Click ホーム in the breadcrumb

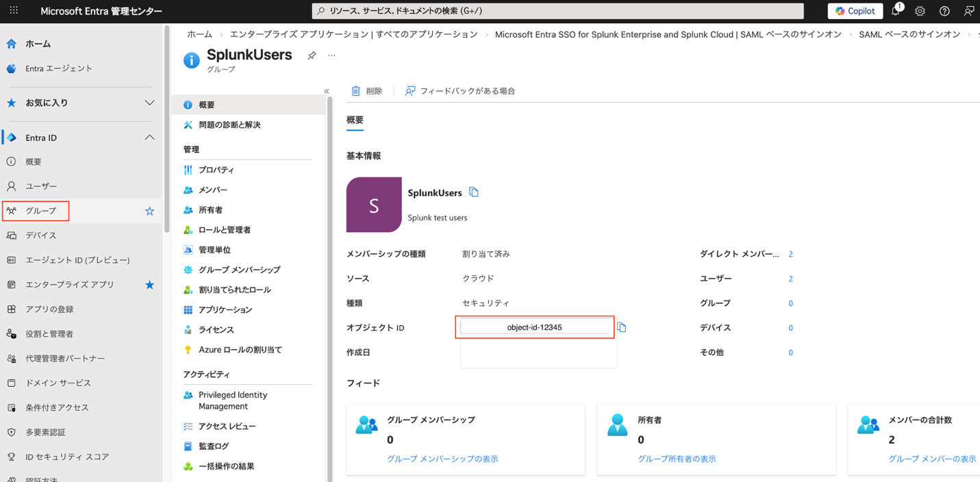(199, 34)
